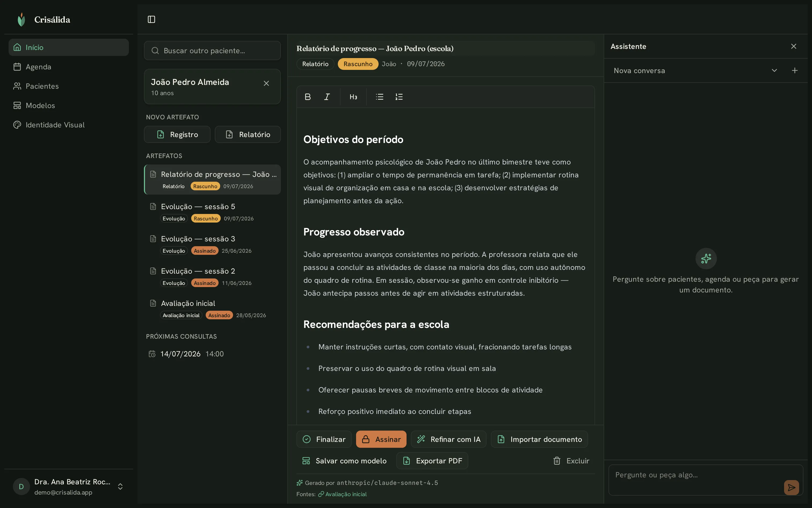Click the Crisálida logo

coord(21,19)
